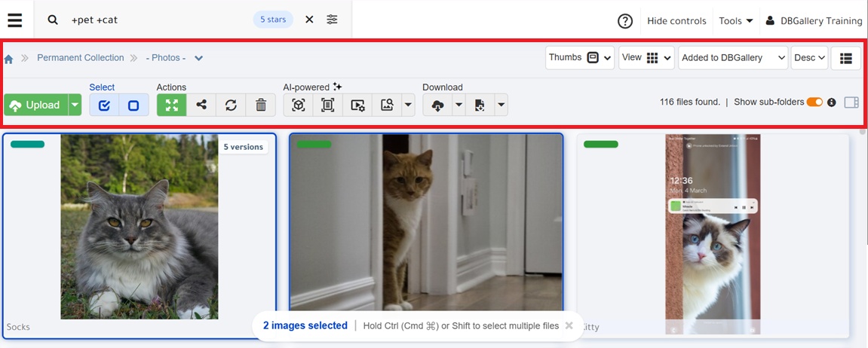Open the Desc sort order dropdown
This screenshot has height=348, width=868.
[809, 58]
